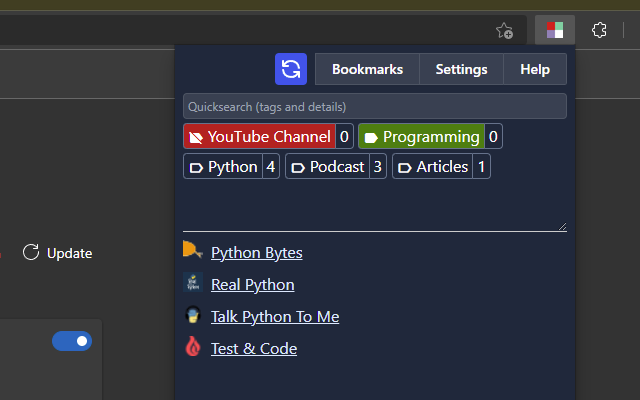The image size is (640, 400).
Task: Click the Programming tag count 0
Action: (493, 136)
